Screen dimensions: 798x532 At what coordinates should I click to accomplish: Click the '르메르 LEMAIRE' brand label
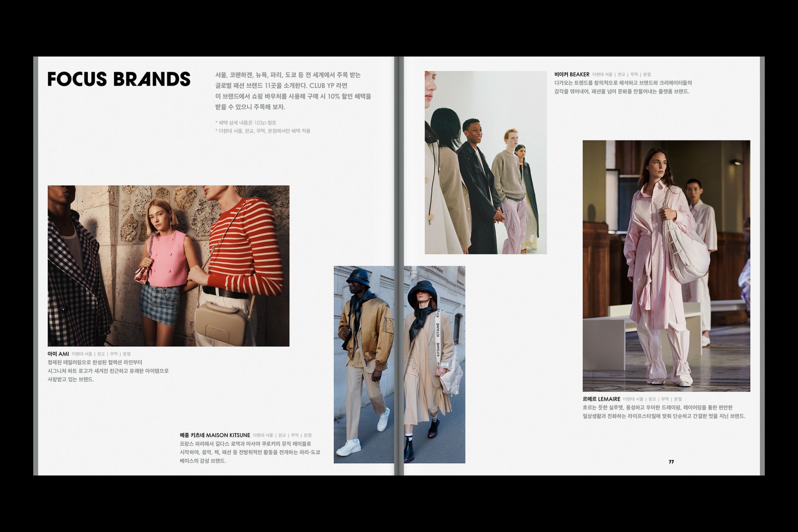pyautogui.click(x=601, y=399)
